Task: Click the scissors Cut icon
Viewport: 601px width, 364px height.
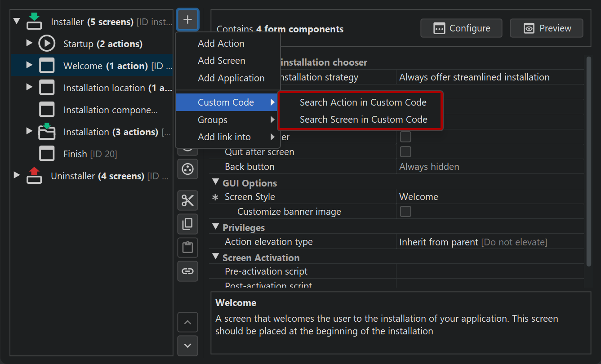Action: click(187, 201)
